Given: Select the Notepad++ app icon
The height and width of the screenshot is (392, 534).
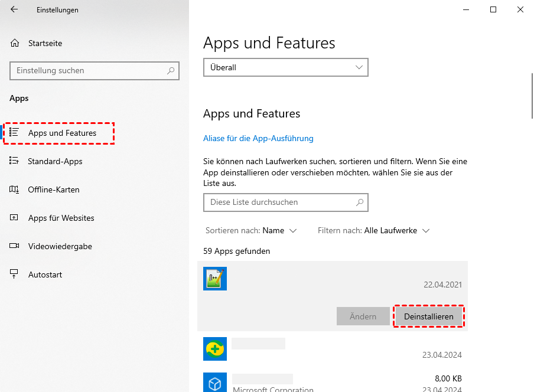Looking at the screenshot, I should (x=215, y=279).
